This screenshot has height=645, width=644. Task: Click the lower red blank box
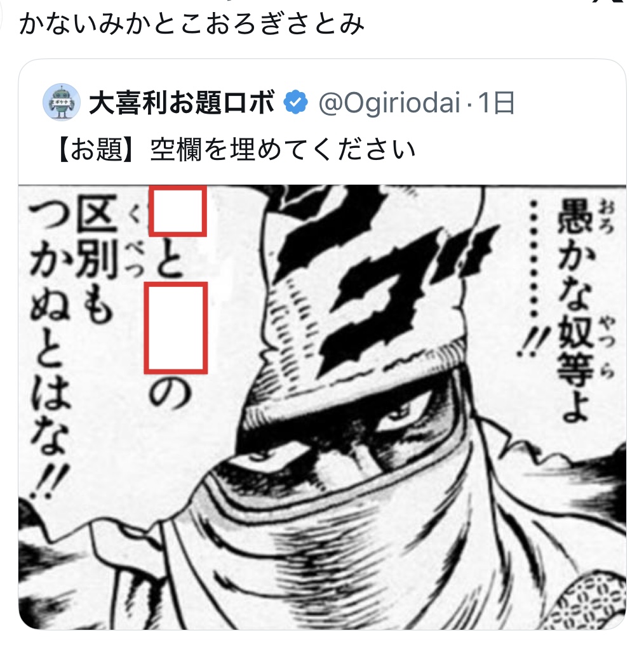coord(176,328)
